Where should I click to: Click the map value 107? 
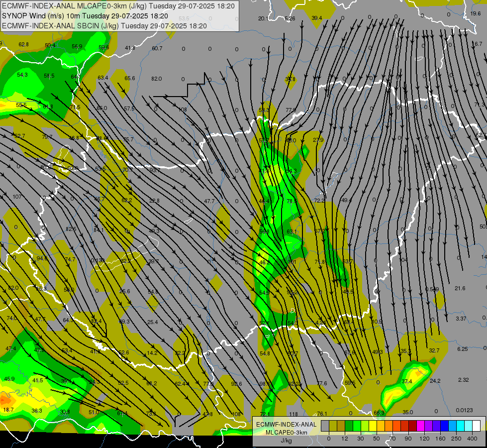click(17, 197)
